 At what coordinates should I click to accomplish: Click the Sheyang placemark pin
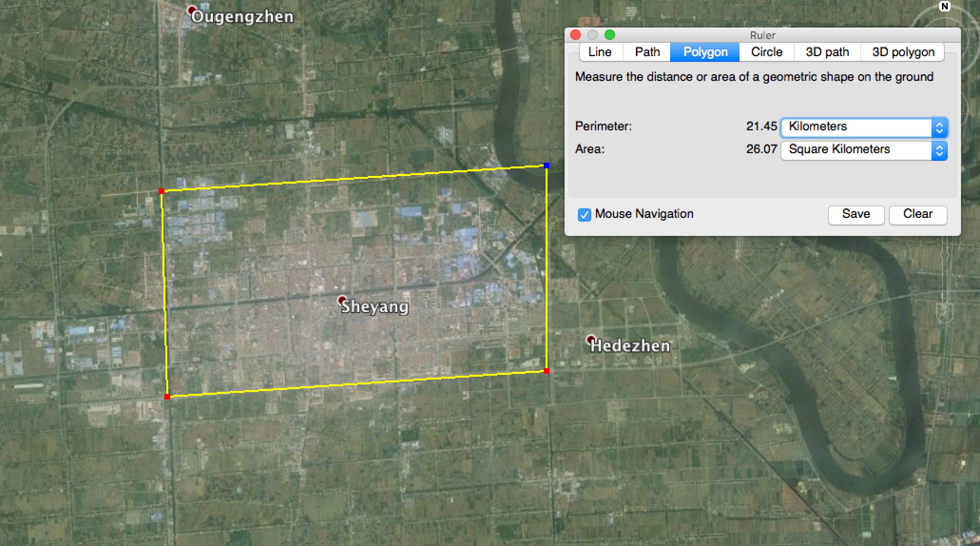click(342, 300)
